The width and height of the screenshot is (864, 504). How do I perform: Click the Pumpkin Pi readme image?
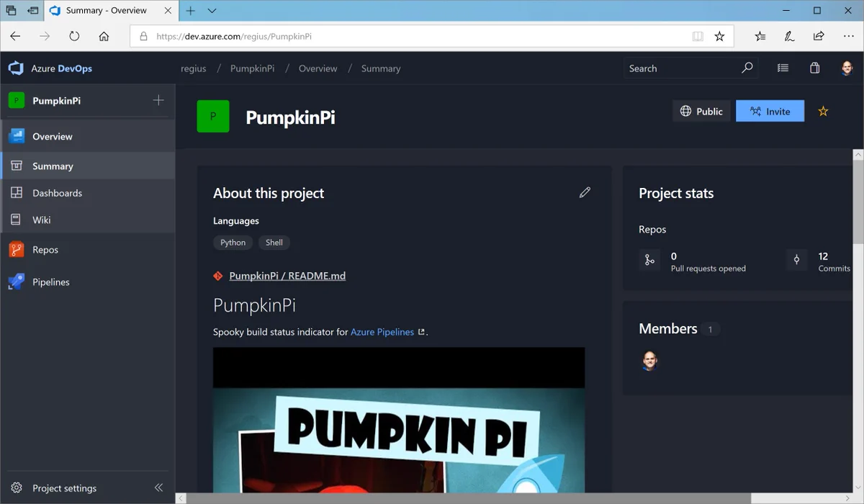(399, 420)
